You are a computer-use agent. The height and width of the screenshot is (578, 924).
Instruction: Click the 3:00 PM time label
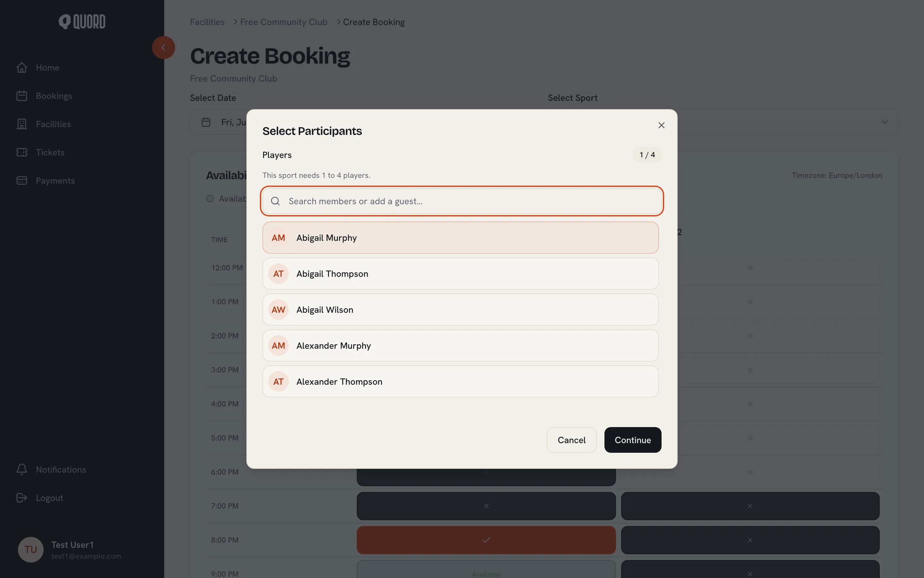click(225, 370)
